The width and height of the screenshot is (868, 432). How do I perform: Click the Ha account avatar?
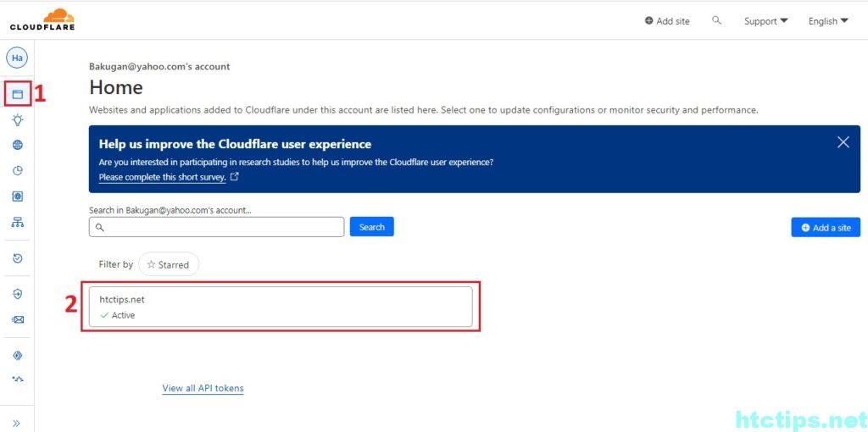[18, 58]
